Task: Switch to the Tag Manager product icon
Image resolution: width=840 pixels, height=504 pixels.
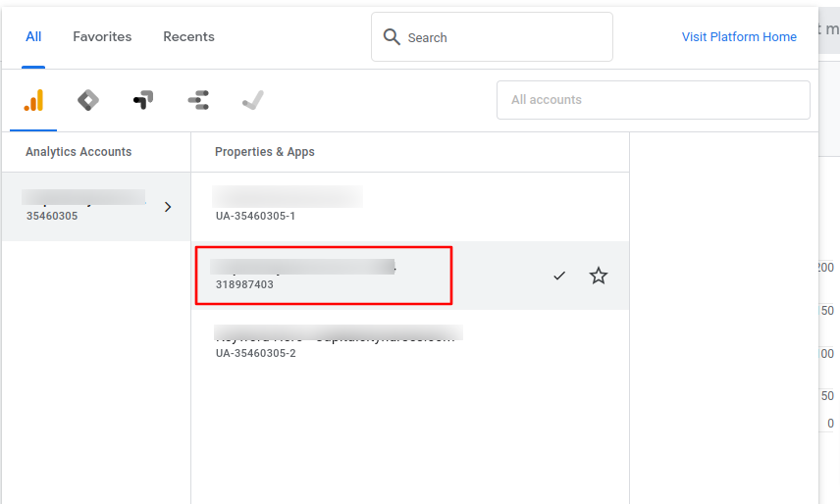Action: coord(88,100)
